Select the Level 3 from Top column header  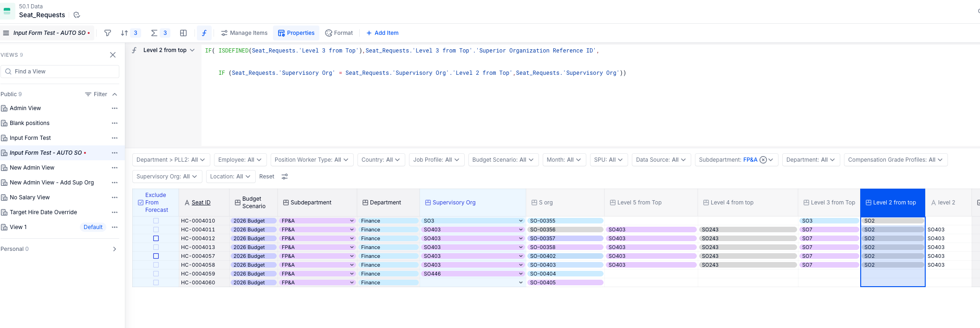pos(829,203)
